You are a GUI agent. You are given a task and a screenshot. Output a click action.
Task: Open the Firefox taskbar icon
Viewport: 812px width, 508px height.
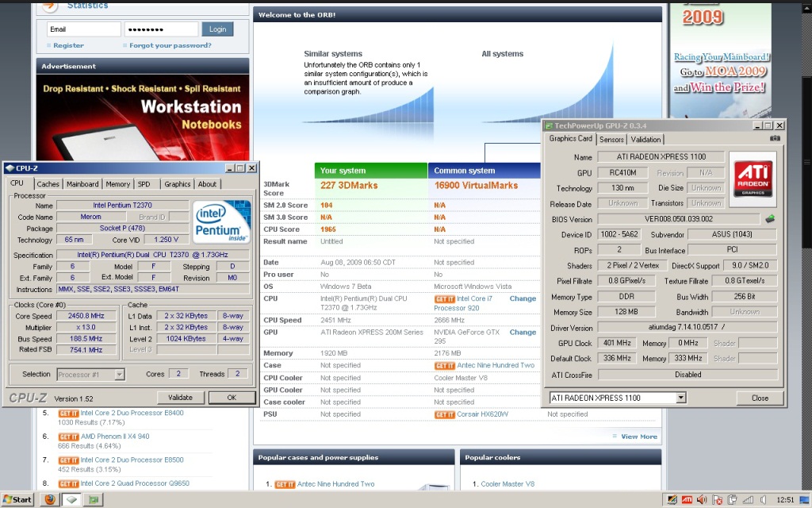click(x=50, y=500)
